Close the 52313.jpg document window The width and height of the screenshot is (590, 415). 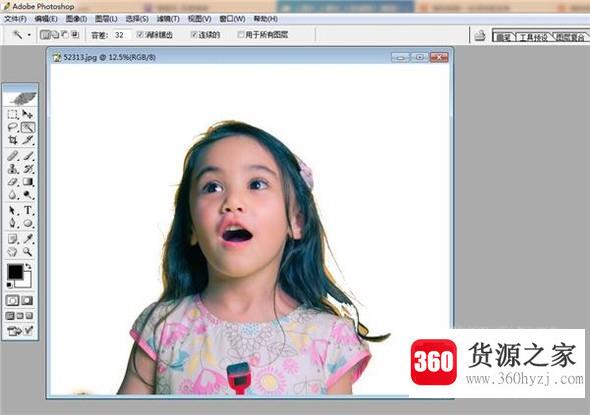pos(439,57)
